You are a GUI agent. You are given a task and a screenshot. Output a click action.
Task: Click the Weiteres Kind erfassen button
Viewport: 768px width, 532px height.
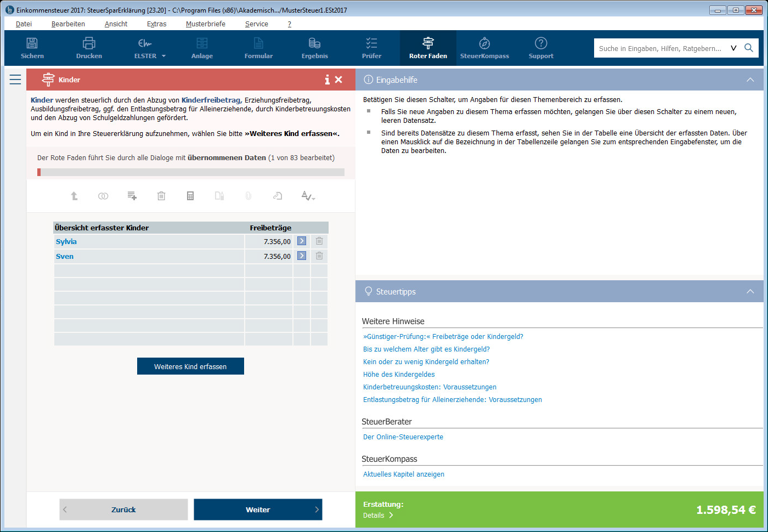[190, 366]
